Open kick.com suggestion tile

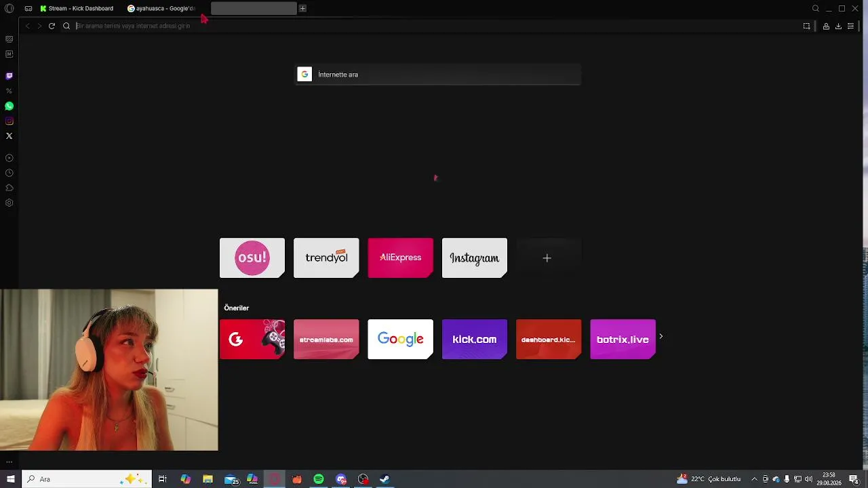(475, 339)
